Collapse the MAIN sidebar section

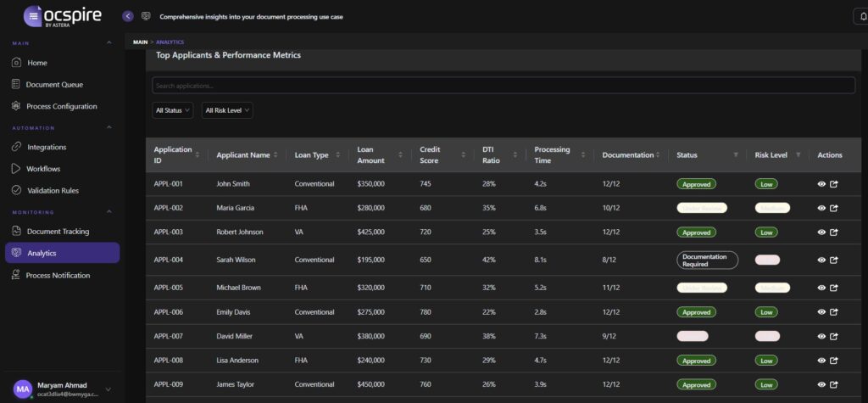(109, 42)
